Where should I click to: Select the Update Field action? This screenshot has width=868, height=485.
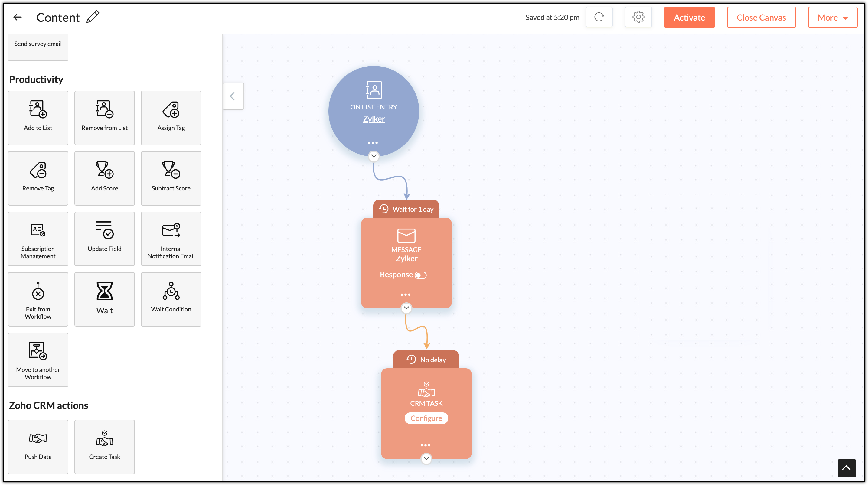coord(104,239)
